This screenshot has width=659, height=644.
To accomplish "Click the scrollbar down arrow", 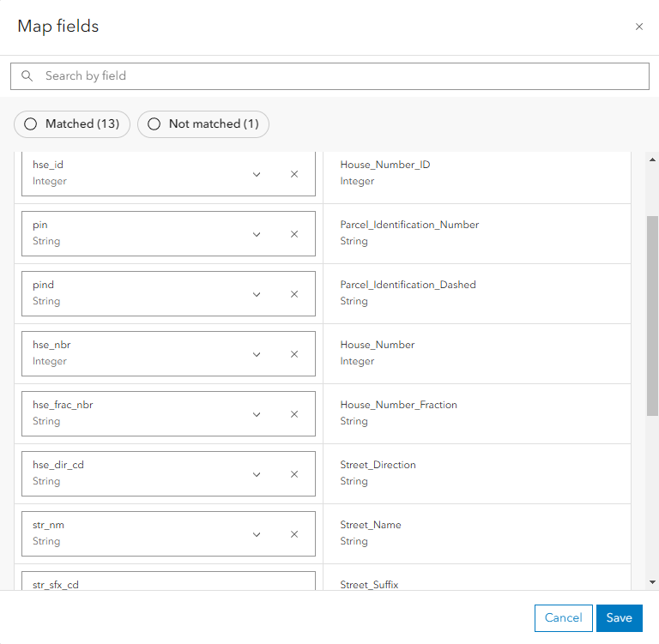I will (x=651, y=582).
